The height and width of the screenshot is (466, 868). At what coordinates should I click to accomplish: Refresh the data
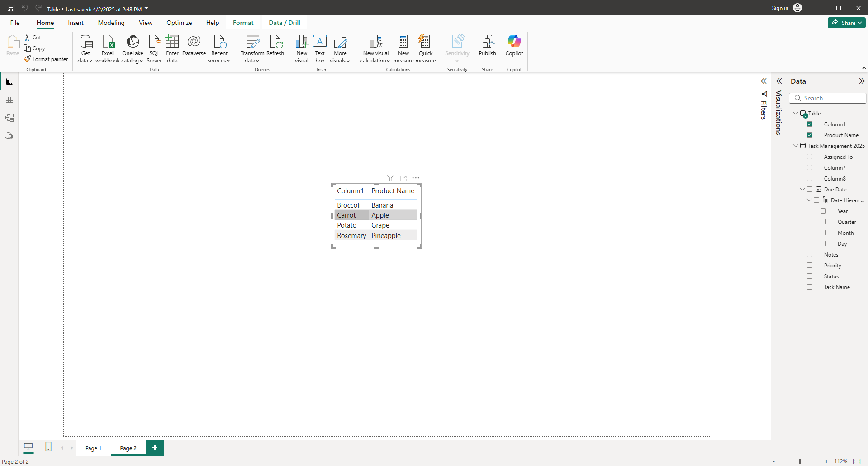tap(275, 45)
